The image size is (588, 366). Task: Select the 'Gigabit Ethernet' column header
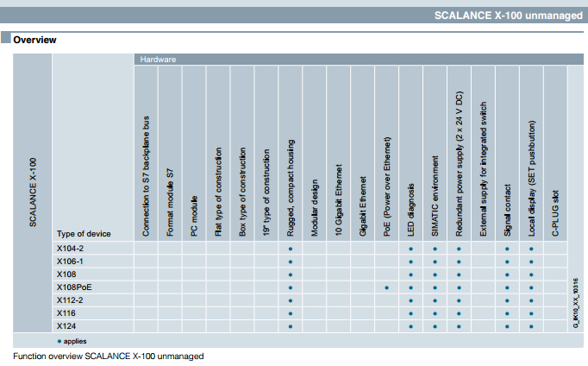click(x=363, y=200)
